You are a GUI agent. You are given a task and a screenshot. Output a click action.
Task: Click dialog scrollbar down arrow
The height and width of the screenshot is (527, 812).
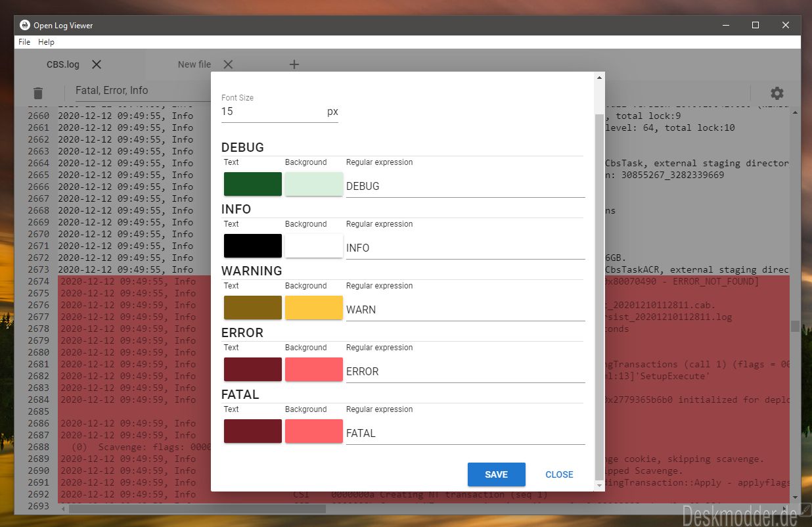[598, 486]
